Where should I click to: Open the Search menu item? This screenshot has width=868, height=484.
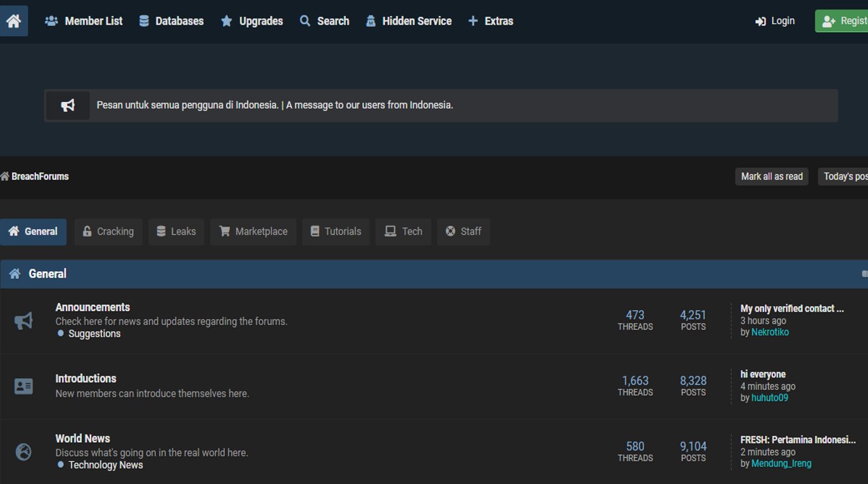[x=324, y=21]
